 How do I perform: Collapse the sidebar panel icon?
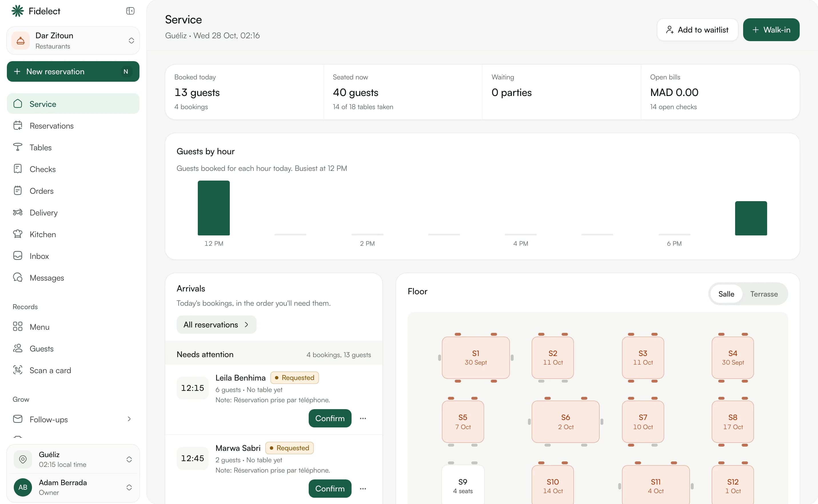(x=130, y=11)
